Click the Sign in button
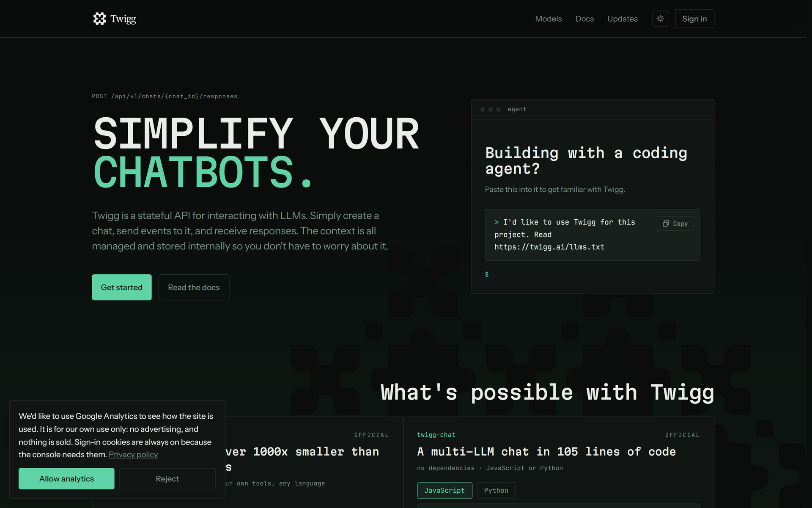Screen dimensions: 812x508 694,19
